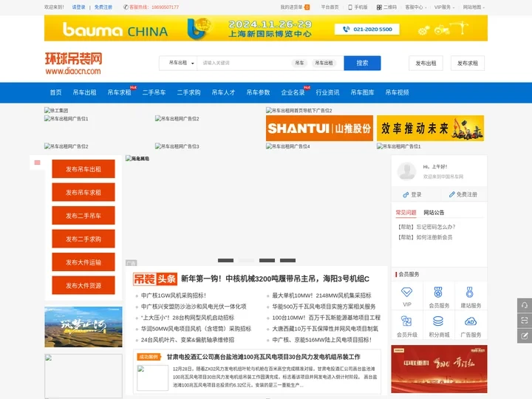This screenshot has width=532, height=399.
Task: Open 吊车图库 navigation item
Action: [x=362, y=92]
